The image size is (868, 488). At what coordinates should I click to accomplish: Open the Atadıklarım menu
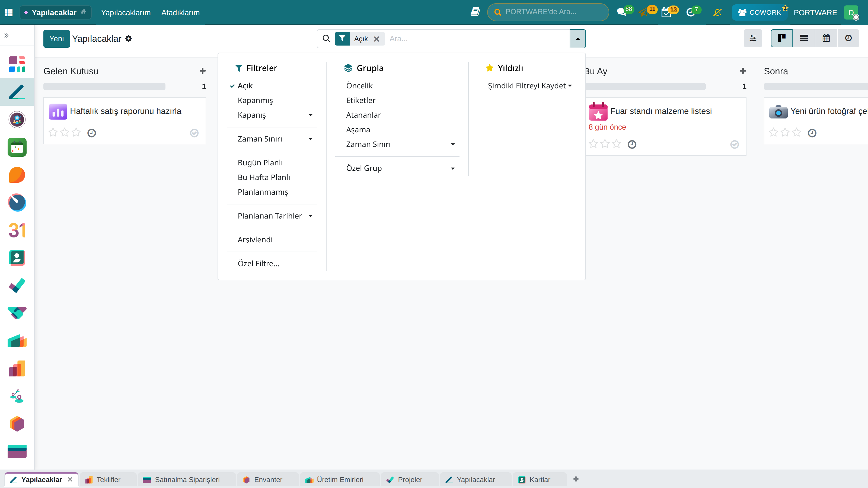pos(180,12)
